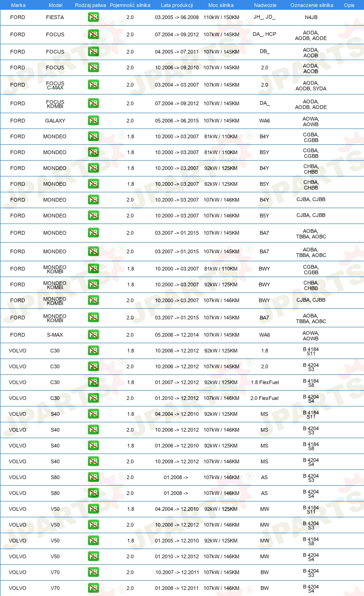Viewport: 364px width, 596px height.
Task: Click fuel icon for VOLVO S80 engine B 4204 S3
Action: click(x=93, y=477)
